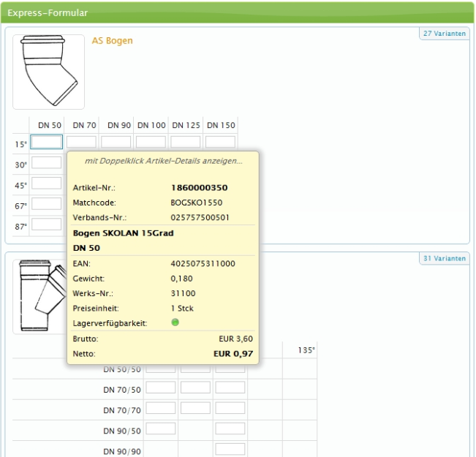476x457 pixels.
Task: Select first quantity field in DN 70/50 row
Action: tap(161, 388)
